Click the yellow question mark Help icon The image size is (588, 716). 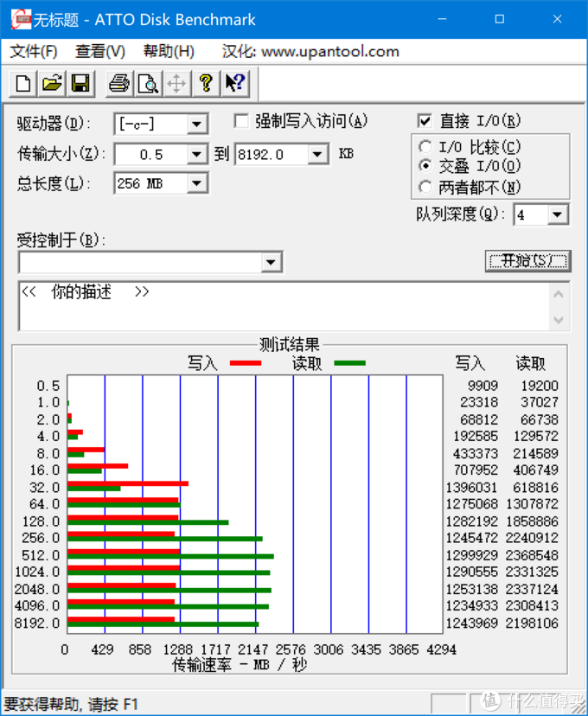[x=205, y=83]
